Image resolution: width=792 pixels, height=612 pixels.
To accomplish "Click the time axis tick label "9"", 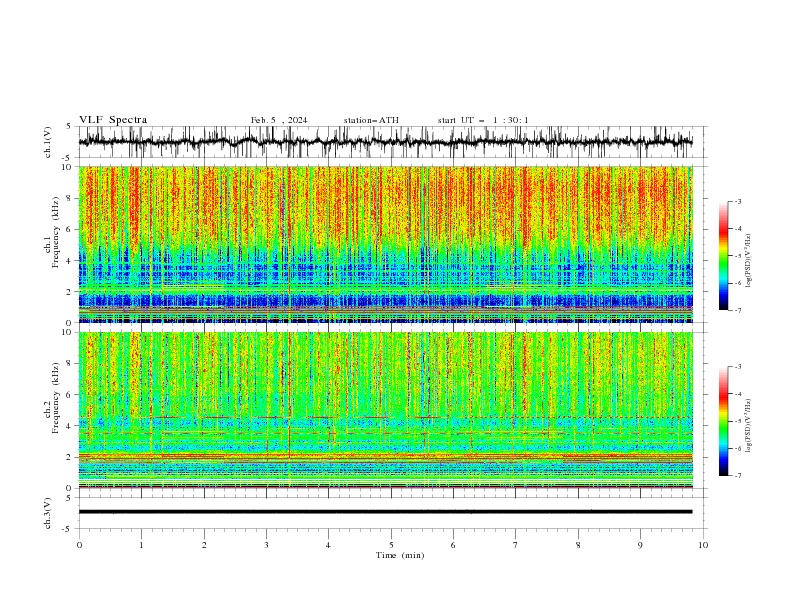I will [x=640, y=545].
